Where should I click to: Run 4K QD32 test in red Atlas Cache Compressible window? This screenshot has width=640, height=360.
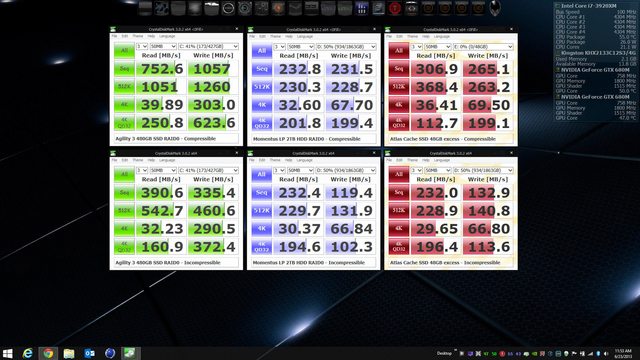[399, 123]
